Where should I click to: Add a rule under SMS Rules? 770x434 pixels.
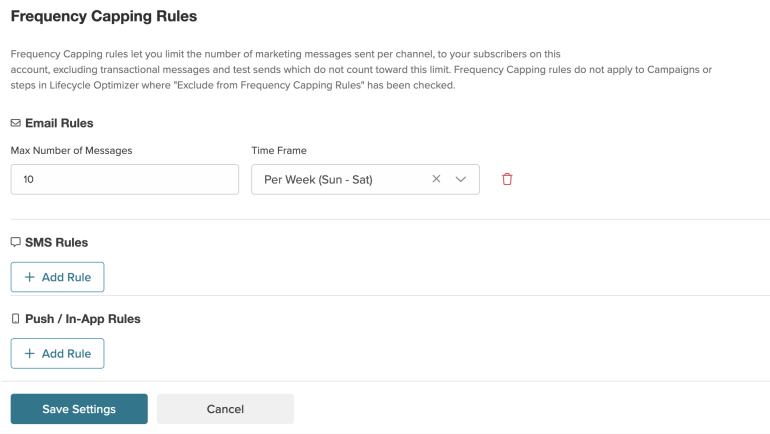point(57,277)
